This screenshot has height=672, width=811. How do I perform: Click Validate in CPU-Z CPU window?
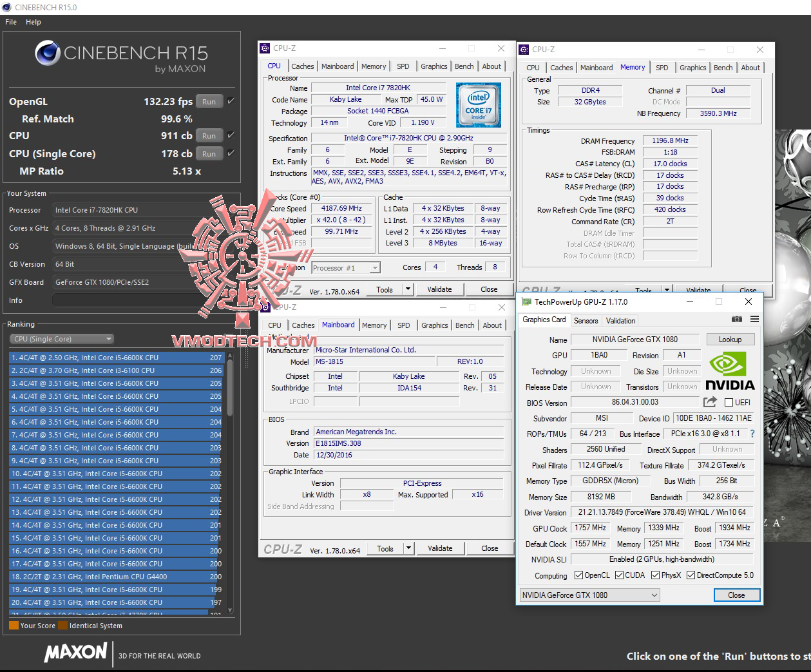pos(439,289)
